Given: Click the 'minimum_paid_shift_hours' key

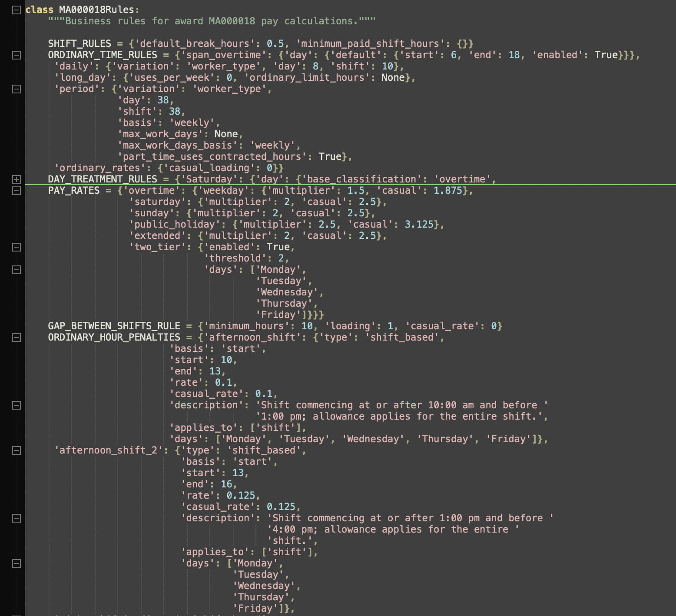Looking at the screenshot, I should 370,43.
